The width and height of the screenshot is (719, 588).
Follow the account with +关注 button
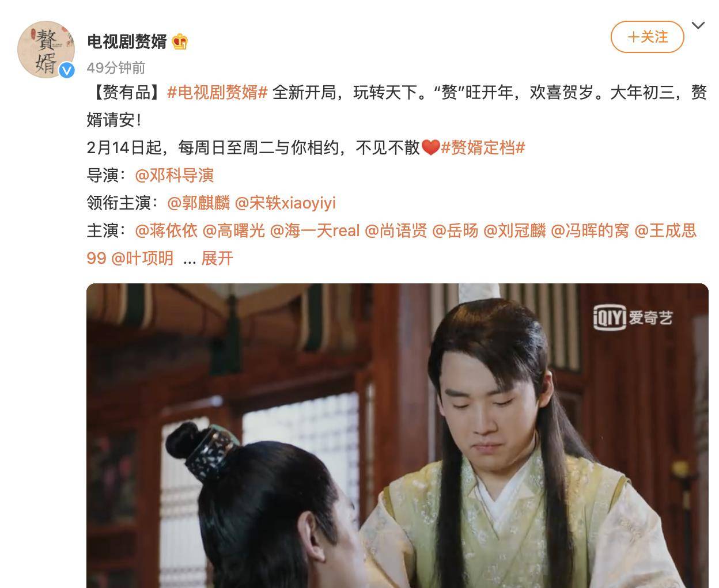click(648, 37)
